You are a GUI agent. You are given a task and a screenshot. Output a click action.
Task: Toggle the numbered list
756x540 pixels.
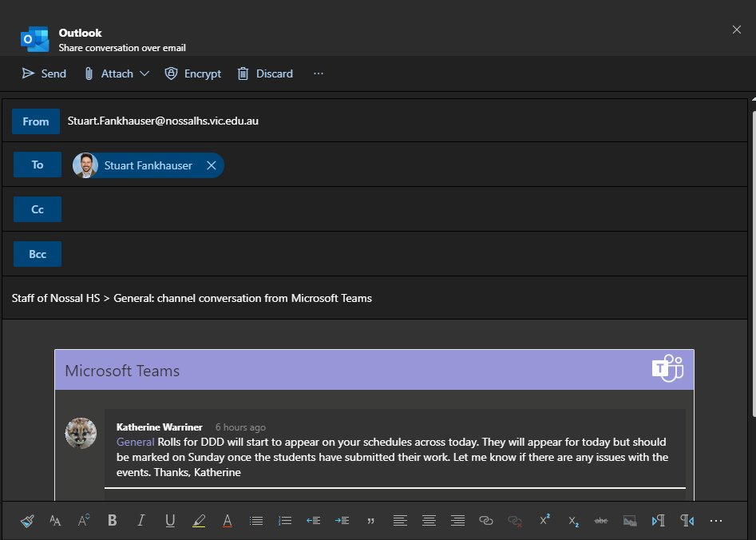click(x=285, y=520)
